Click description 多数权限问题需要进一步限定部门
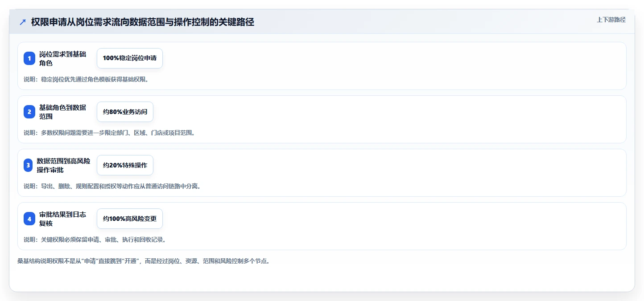The width and height of the screenshot is (644, 301). (109, 133)
